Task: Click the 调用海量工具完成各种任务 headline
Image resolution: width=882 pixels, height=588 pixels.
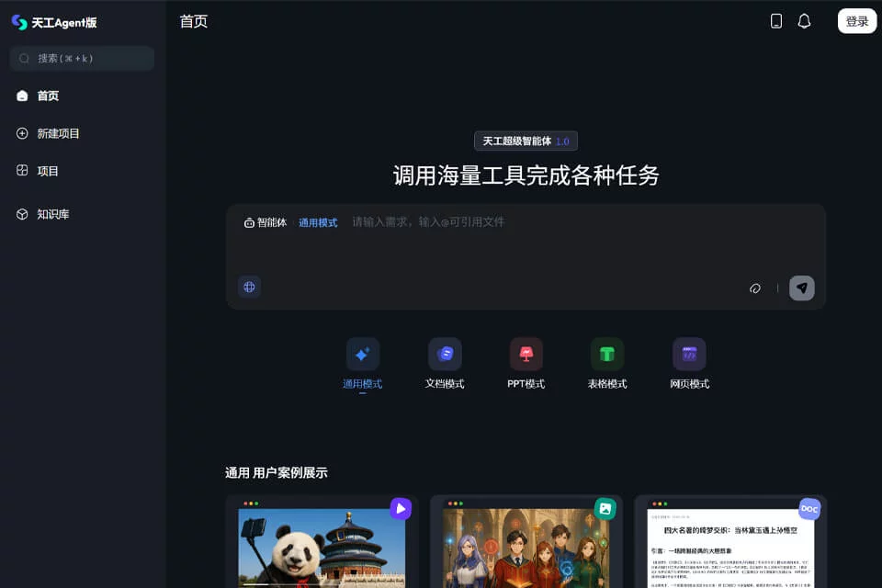Action: [x=526, y=175]
